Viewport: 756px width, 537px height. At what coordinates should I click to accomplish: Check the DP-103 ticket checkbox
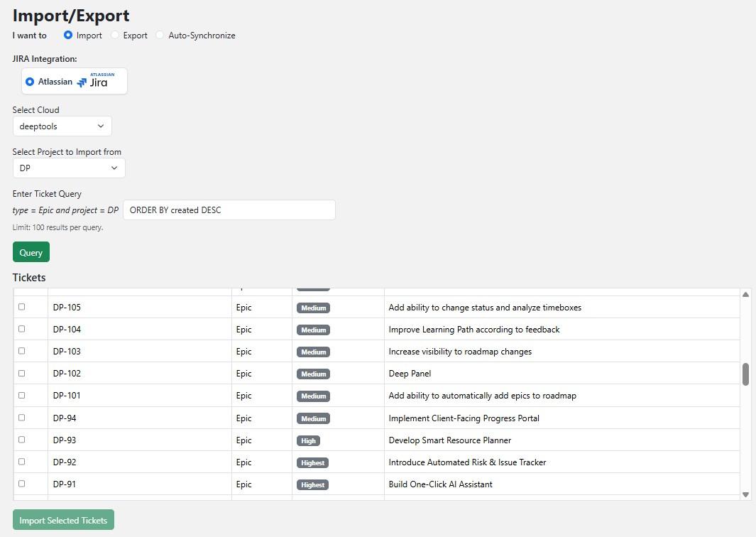[22, 351]
